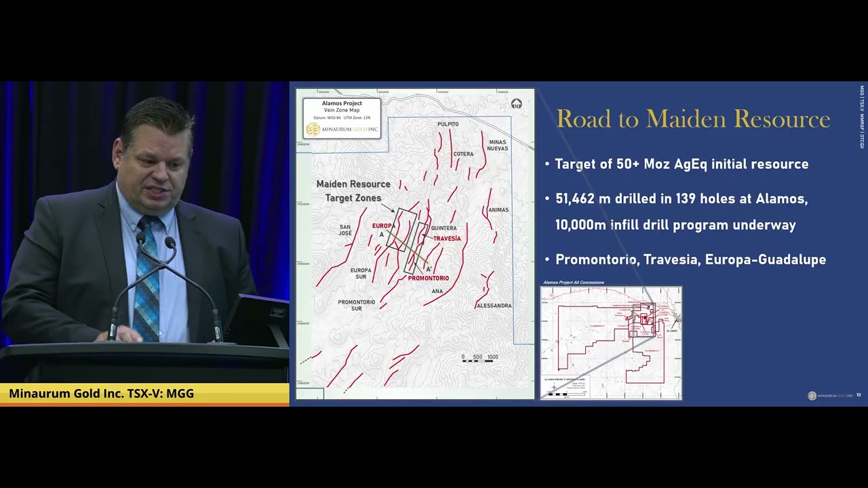Image resolution: width=868 pixels, height=488 pixels.
Task: Click the Minaurum Gold Inc logo in the map legend
Action: click(x=342, y=129)
